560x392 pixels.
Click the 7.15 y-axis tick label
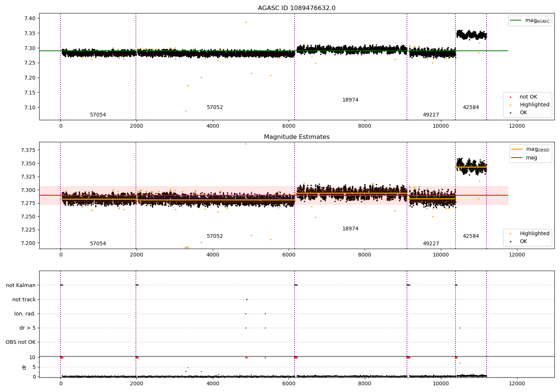pos(29,93)
